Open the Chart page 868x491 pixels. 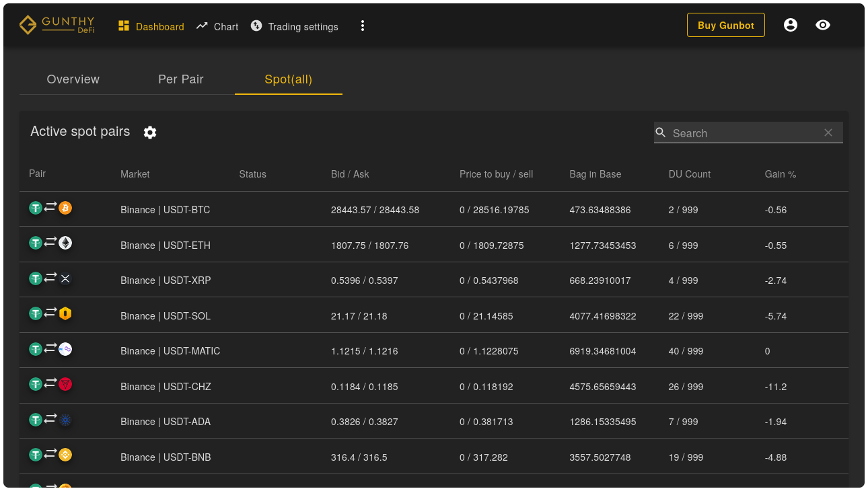point(217,26)
